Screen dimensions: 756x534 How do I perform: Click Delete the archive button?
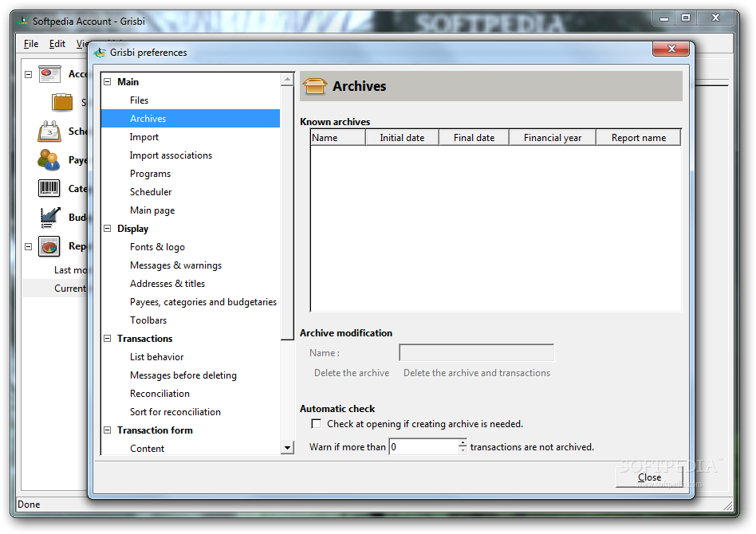point(352,372)
